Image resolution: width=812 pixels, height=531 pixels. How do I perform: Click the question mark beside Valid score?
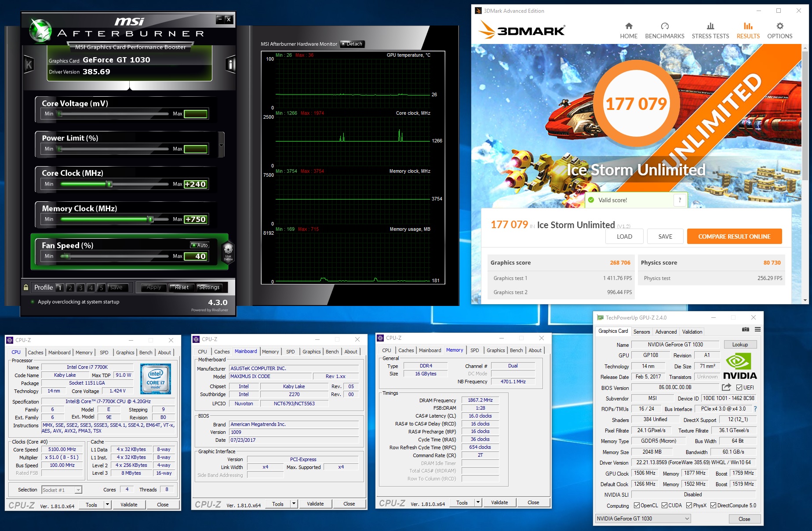[x=680, y=200]
